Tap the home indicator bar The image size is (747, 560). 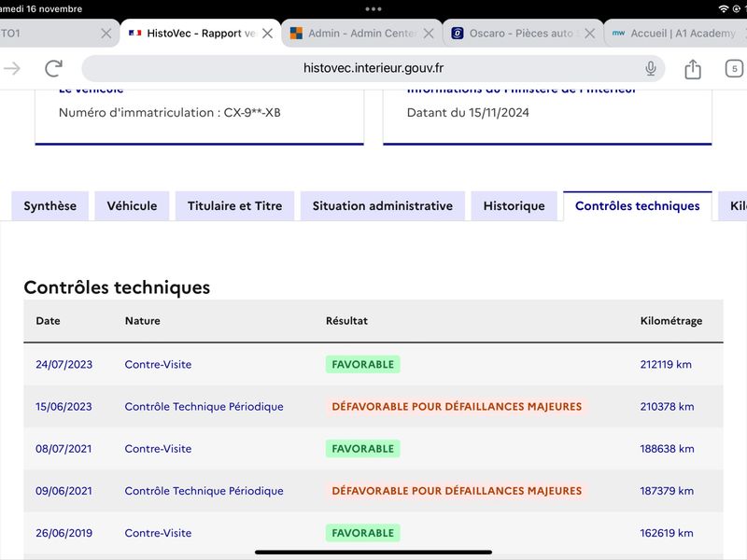(373, 553)
